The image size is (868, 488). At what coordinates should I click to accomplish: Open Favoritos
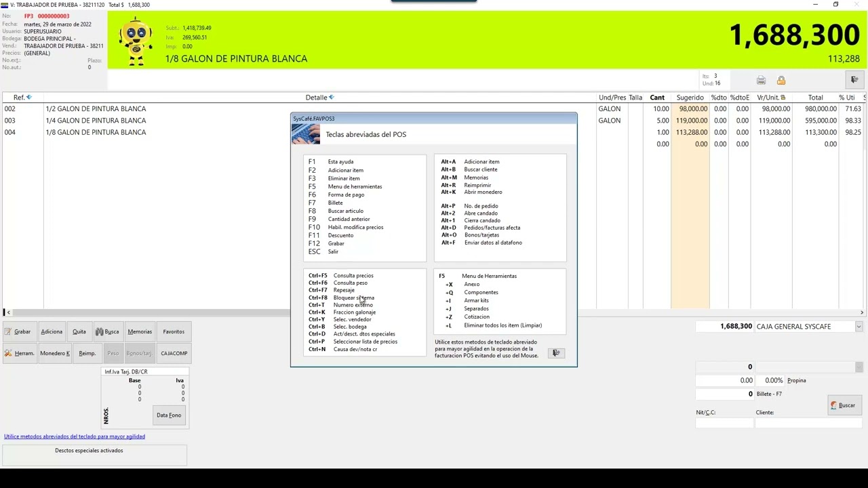pos(174,331)
